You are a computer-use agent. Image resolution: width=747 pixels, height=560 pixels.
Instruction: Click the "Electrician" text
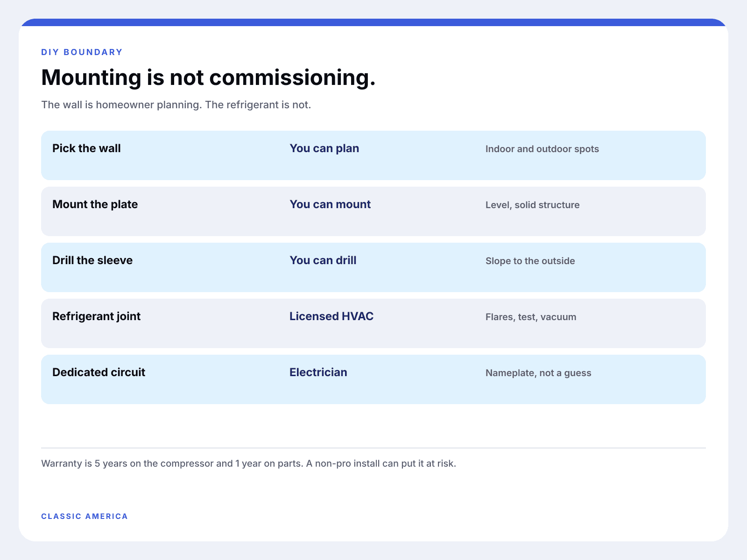(x=318, y=372)
